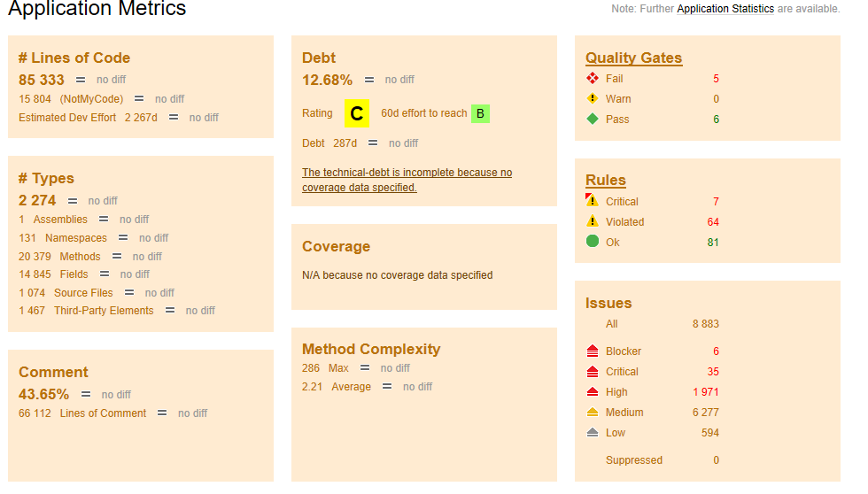Click the yellow C debt rating badge
Viewport: 868px width, 494px height.
(x=357, y=113)
